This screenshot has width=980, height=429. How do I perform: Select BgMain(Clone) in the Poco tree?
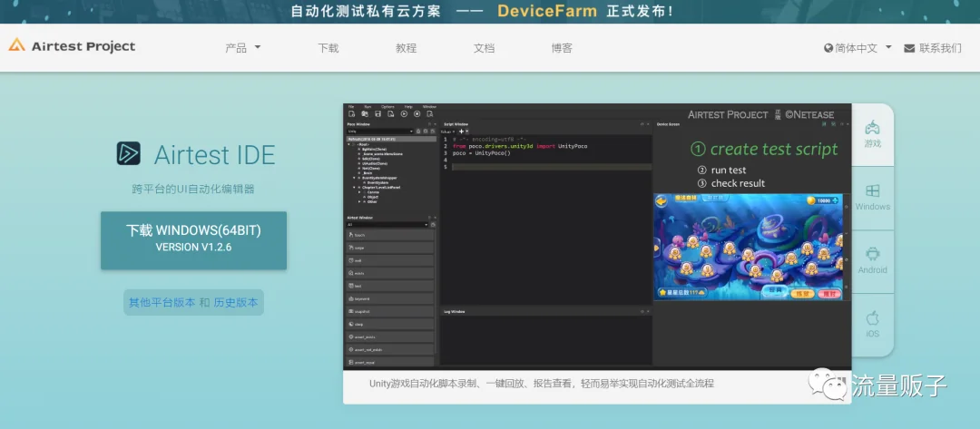point(373,150)
